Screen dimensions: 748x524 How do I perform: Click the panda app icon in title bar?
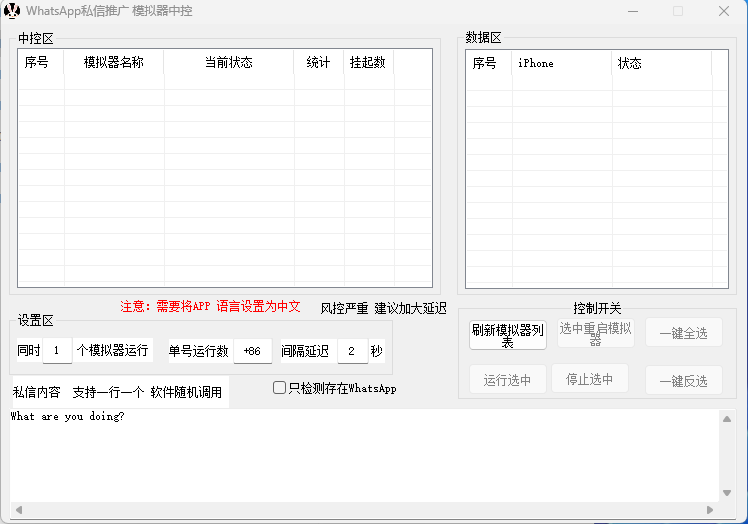tap(12, 11)
